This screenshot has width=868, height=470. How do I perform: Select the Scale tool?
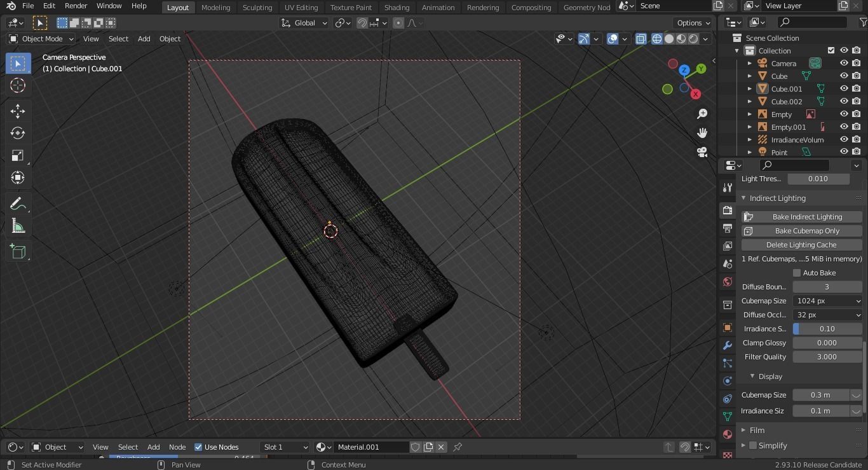click(18, 156)
